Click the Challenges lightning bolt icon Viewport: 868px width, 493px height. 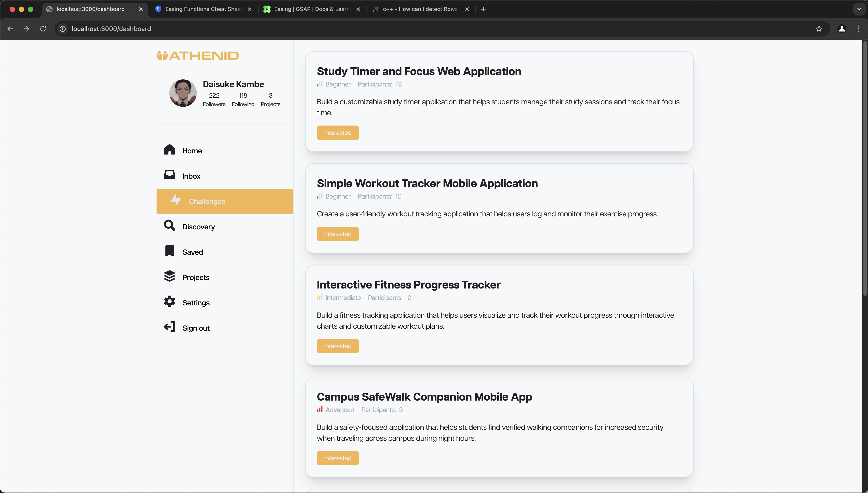click(176, 200)
